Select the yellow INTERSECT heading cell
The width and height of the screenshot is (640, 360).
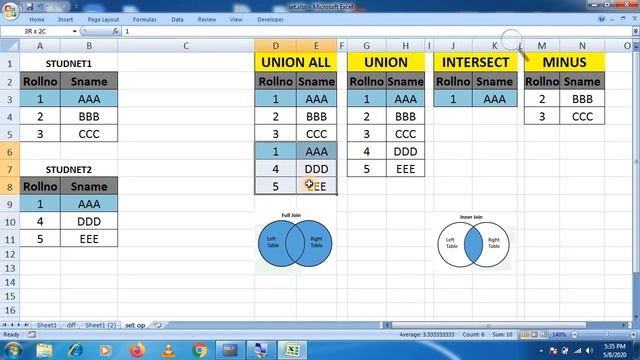point(476,62)
